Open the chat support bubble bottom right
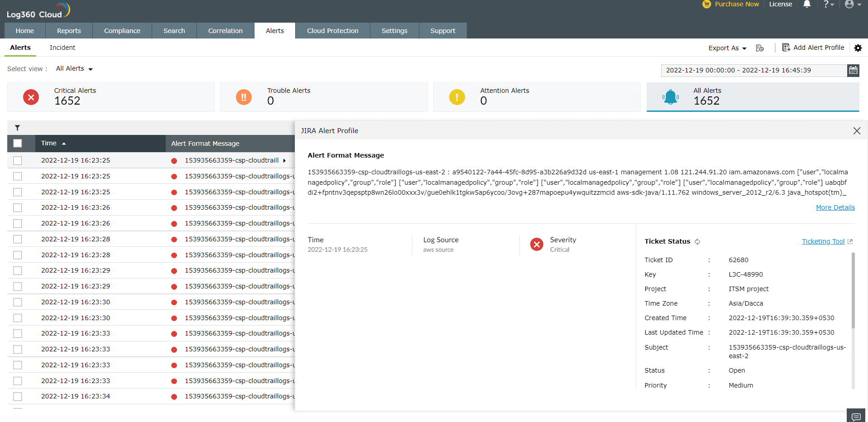Image resolution: width=868 pixels, height=422 pixels. pyautogui.click(x=856, y=415)
